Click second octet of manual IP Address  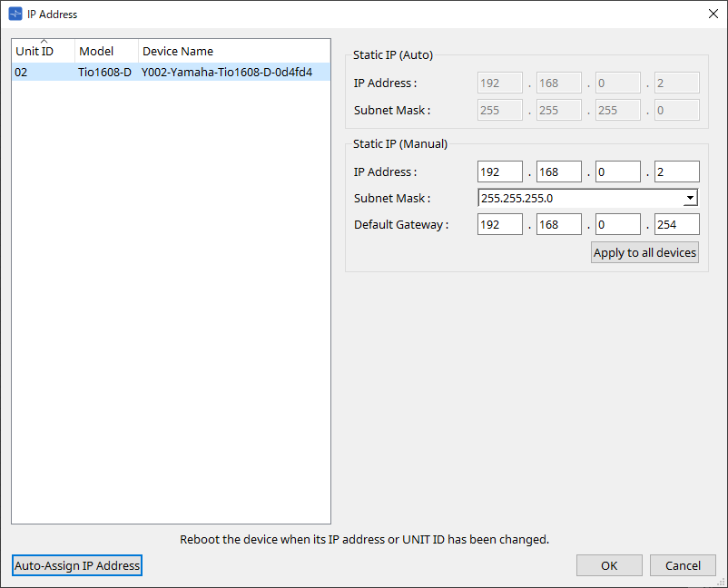pyautogui.click(x=559, y=171)
